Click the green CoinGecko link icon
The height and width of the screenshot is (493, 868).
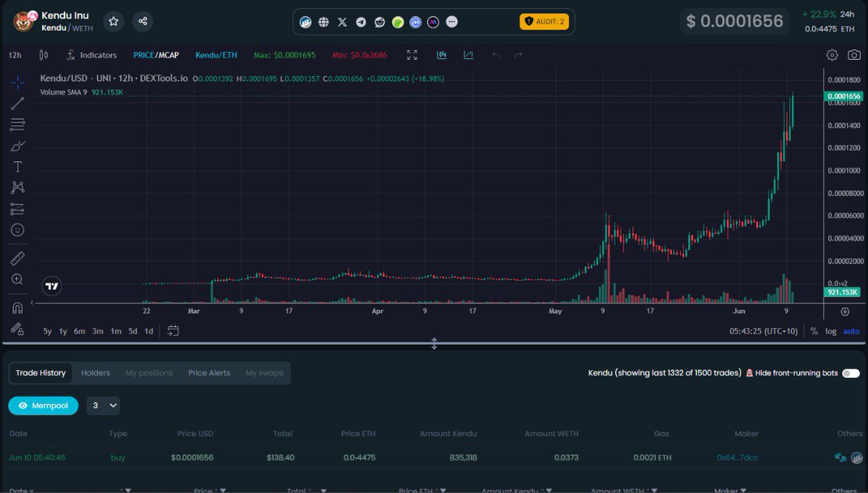(x=397, y=22)
